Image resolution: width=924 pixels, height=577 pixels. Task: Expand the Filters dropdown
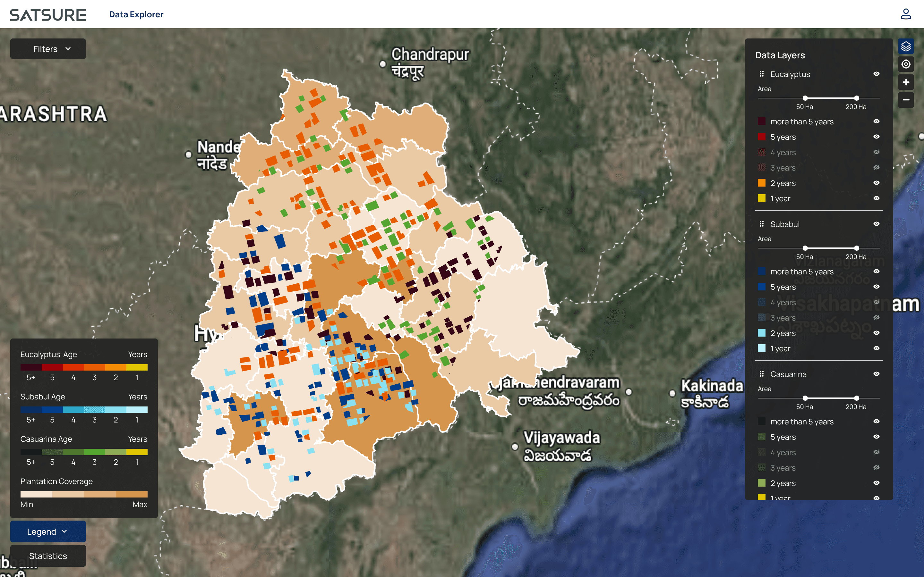coord(48,49)
